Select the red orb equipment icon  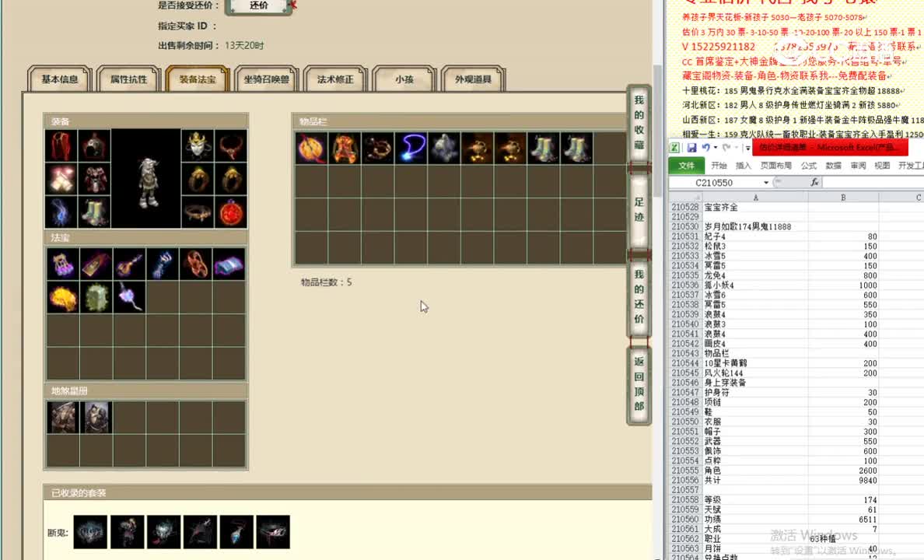[231, 212]
